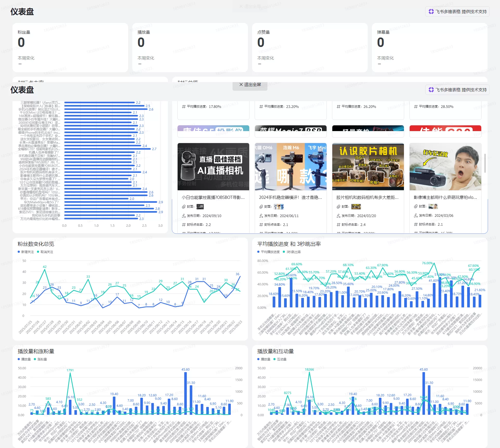The width and height of the screenshot is (500, 448).
Task: Open the 认识胶片相机 cover thumbnail
Action: tap(368, 167)
